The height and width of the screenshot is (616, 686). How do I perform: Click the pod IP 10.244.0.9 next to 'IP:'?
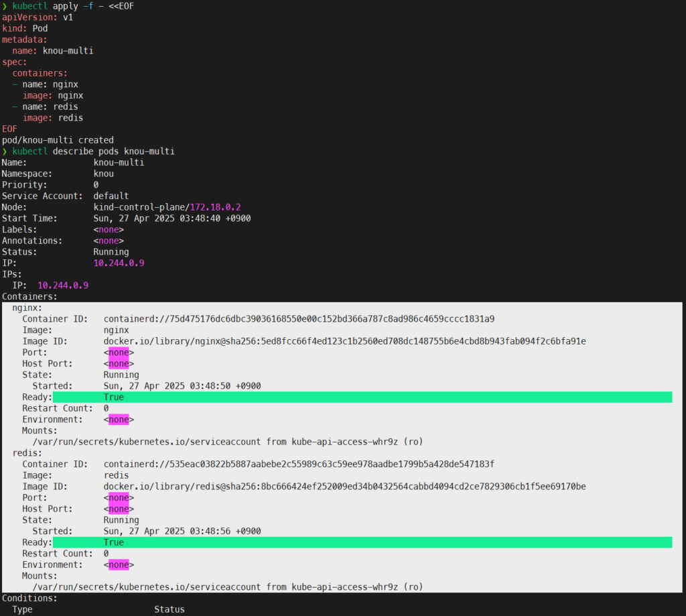pos(119,263)
